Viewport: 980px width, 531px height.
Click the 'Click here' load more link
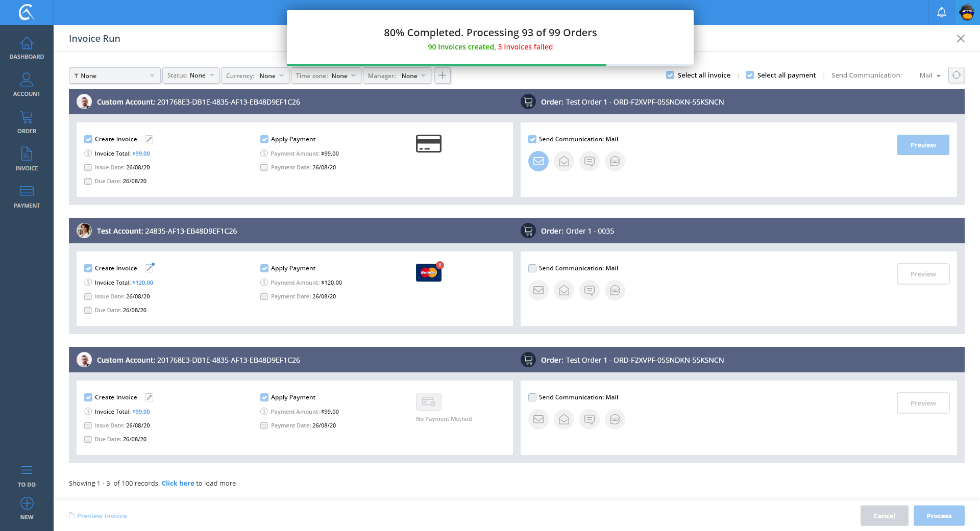tap(178, 483)
